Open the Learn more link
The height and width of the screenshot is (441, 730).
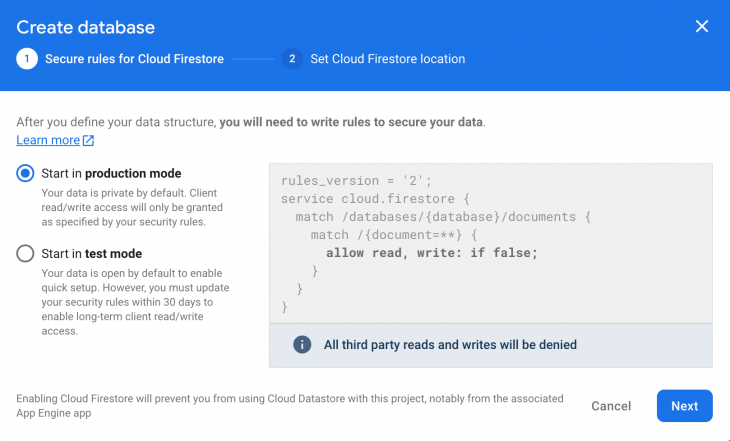click(48, 140)
